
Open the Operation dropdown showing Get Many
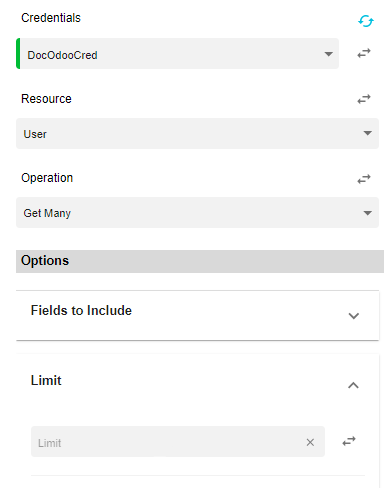point(197,213)
